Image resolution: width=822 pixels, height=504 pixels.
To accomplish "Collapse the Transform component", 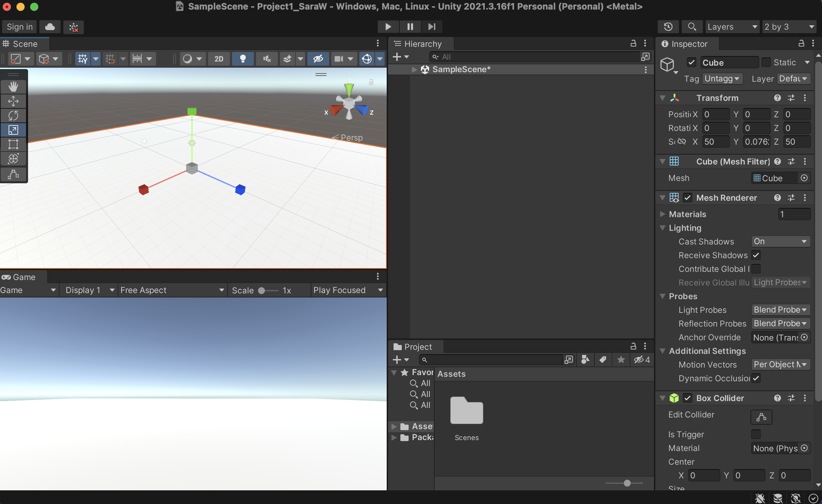I will (x=663, y=98).
